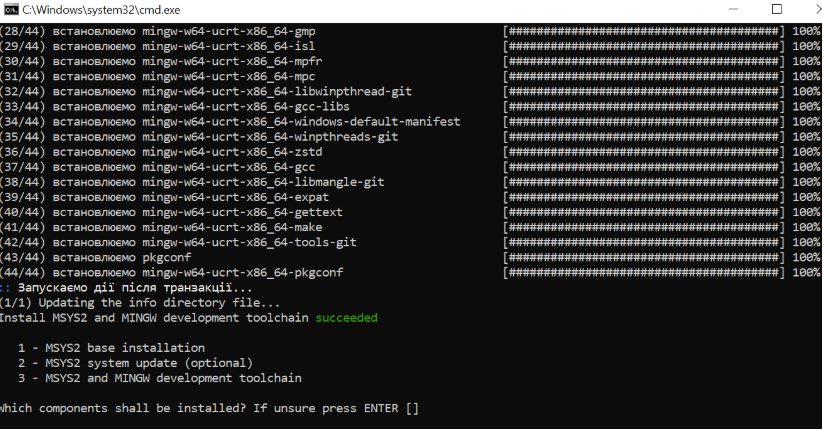Click the pkgconf (43/44) progress bar
This screenshot has height=429, width=822.
coord(644,257)
